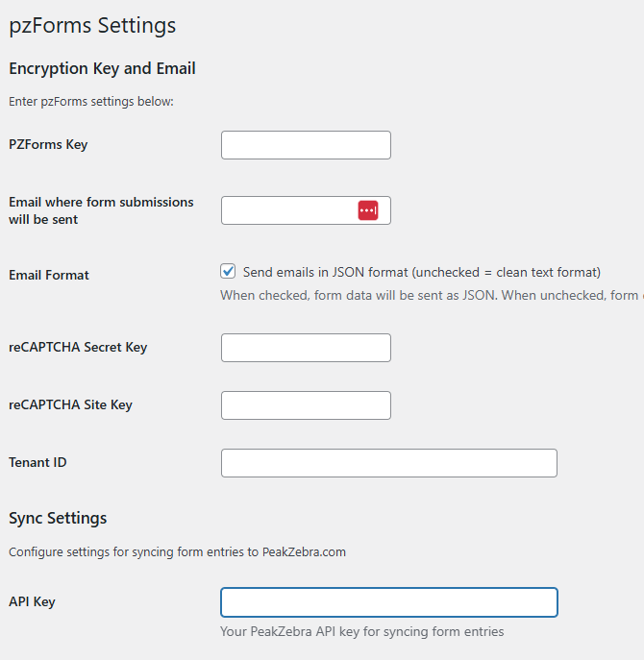Click the reCAPTCHA Secret Key label

pyautogui.click(x=78, y=347)
